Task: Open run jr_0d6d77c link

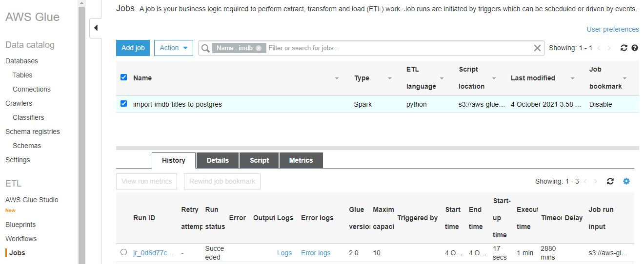Action: pos(153,253)
